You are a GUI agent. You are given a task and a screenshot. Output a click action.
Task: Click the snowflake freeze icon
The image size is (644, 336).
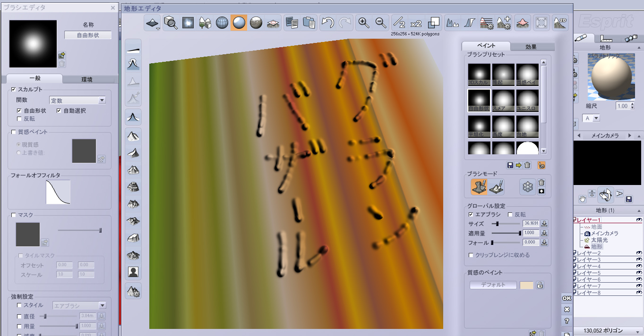[527, 187]
